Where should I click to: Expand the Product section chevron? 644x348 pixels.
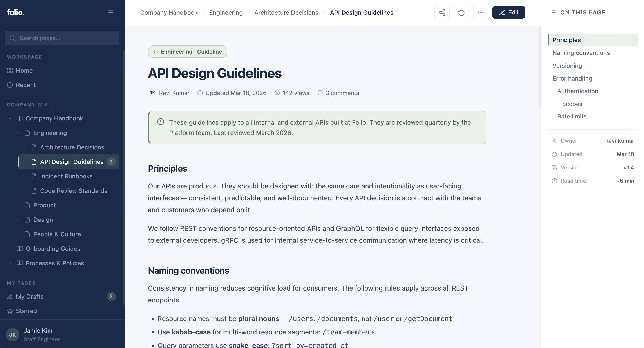18,205
